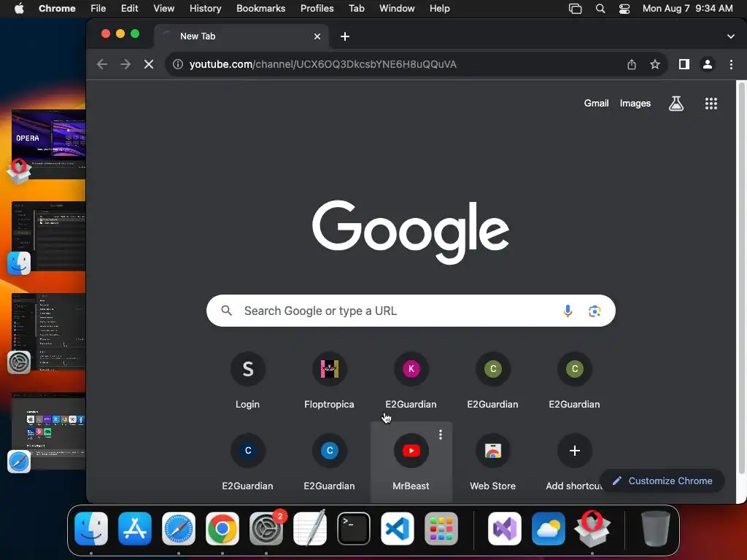The image size is (747, 560).
Task: Open the Login shortcut
Action: (x=248, y=381)
